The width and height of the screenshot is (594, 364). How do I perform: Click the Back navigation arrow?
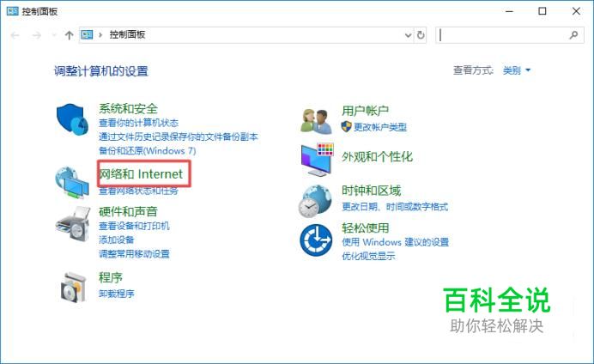pos(15,35)
